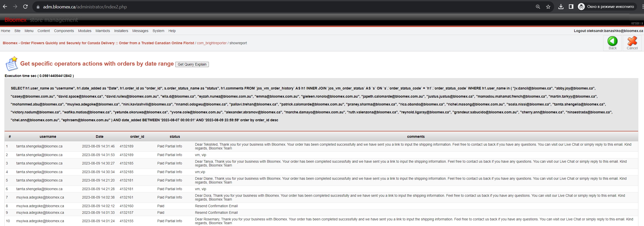This screenshot has width=644, height=226.
Task: Select order id 4132181 at 14:21:28
Action: click(127, 189)
